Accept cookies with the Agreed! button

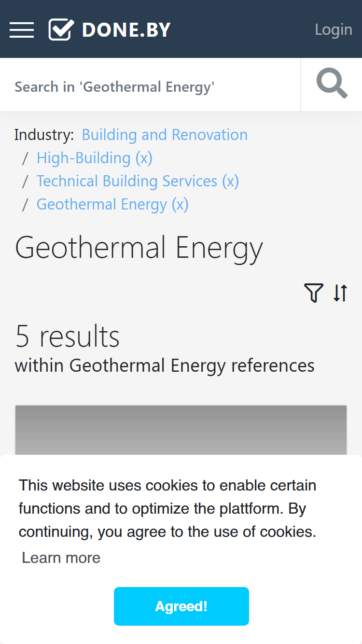pyautogui.click(x=181, y=606)
